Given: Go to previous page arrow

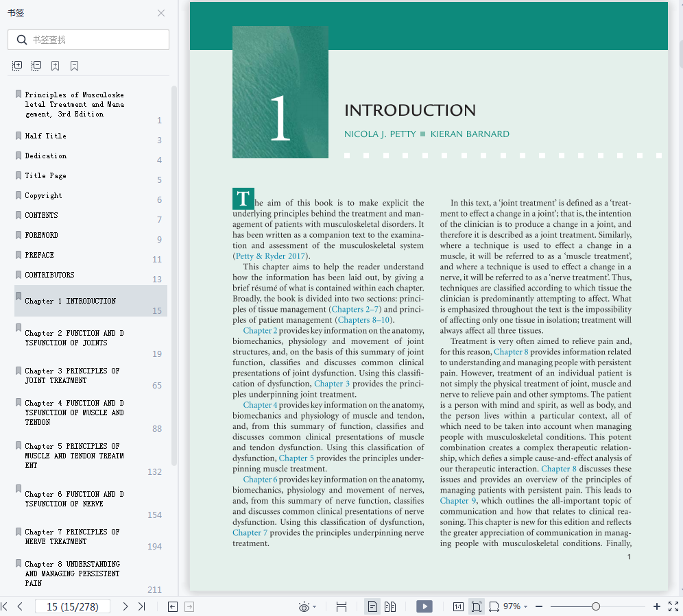Looking at the screenshot, I should click(x=20, y=606).
